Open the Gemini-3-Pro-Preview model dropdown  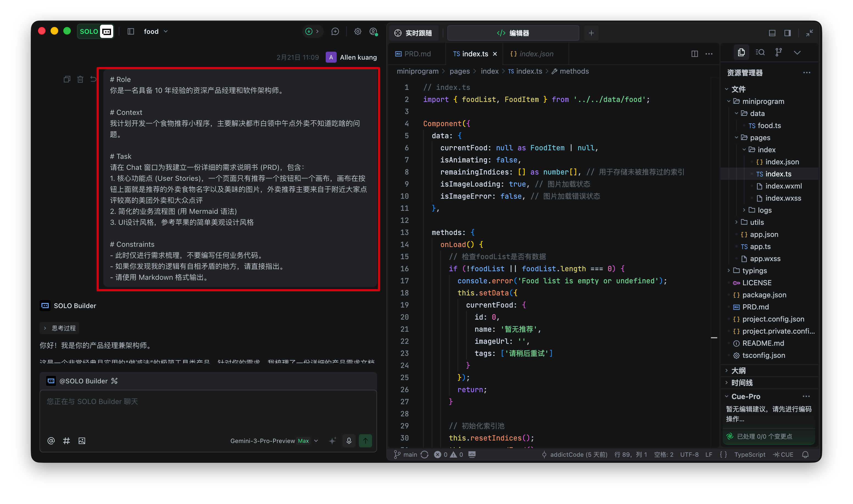point(274,441)
